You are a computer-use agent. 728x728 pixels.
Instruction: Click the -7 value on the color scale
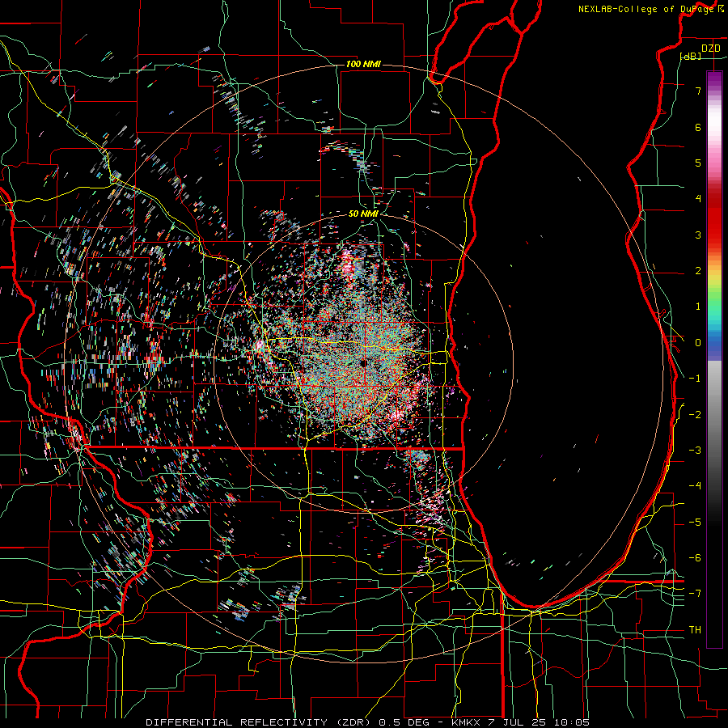[695, 594]
